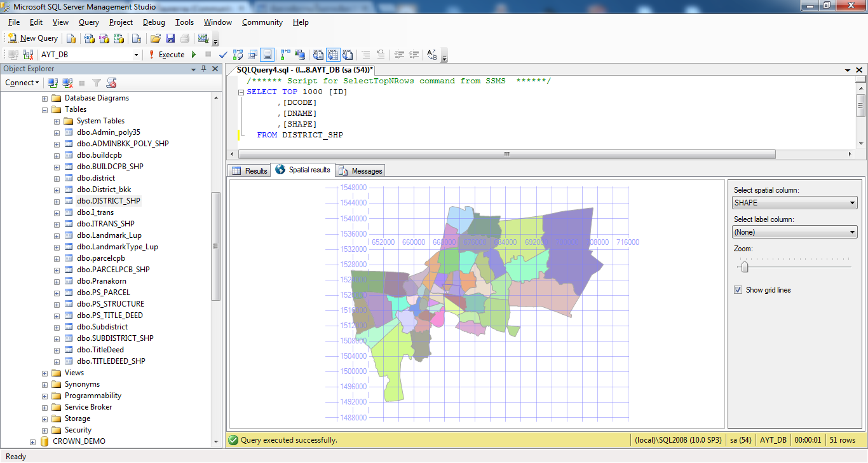Open the Query menu
This screenshot has height=463, width=868.
[x=89, y=22]
